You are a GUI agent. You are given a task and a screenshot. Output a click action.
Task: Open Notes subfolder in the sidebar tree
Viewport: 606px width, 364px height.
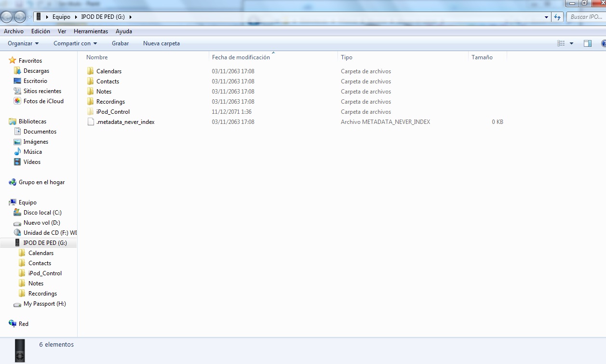click(x=36, y=283)
